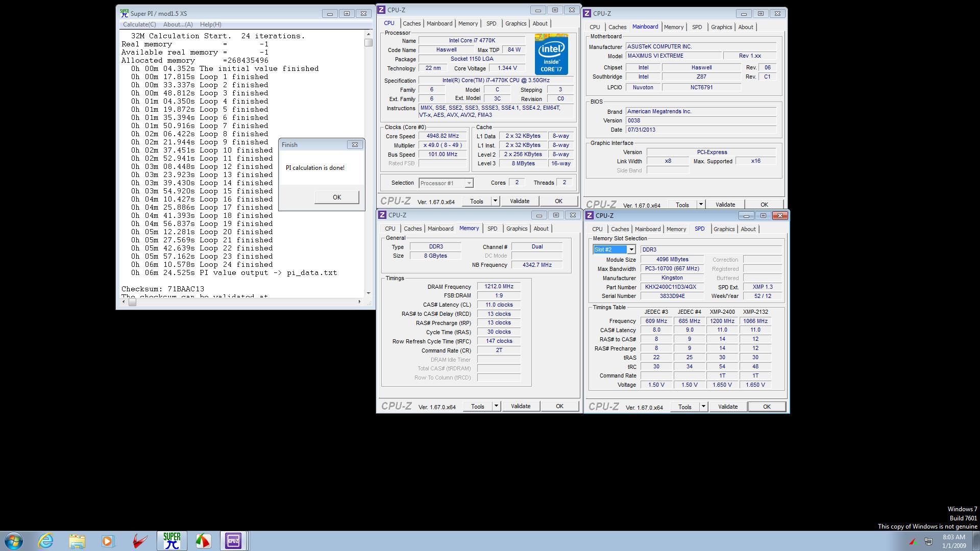980x551 pixels.
Task: Click the red swoosh taskbar icon
Action: point(139,541)
